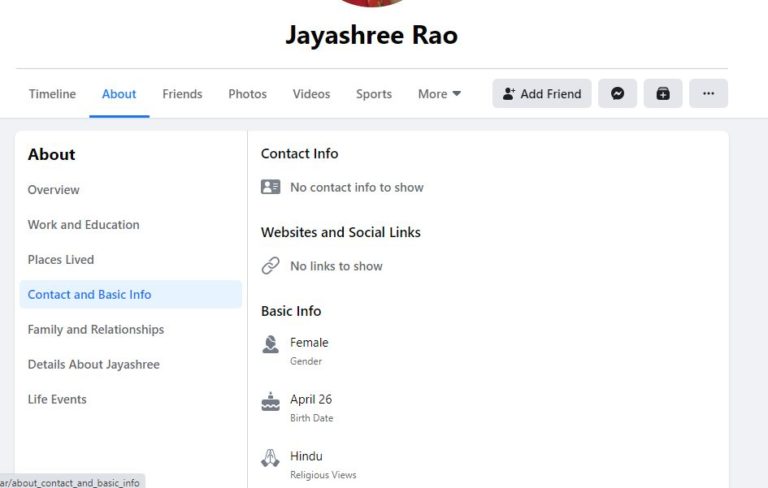Image resolution: width=768 pixels, height=488 pixels.
Task: Click the praying hands religion icon
Action: (270, 458)
